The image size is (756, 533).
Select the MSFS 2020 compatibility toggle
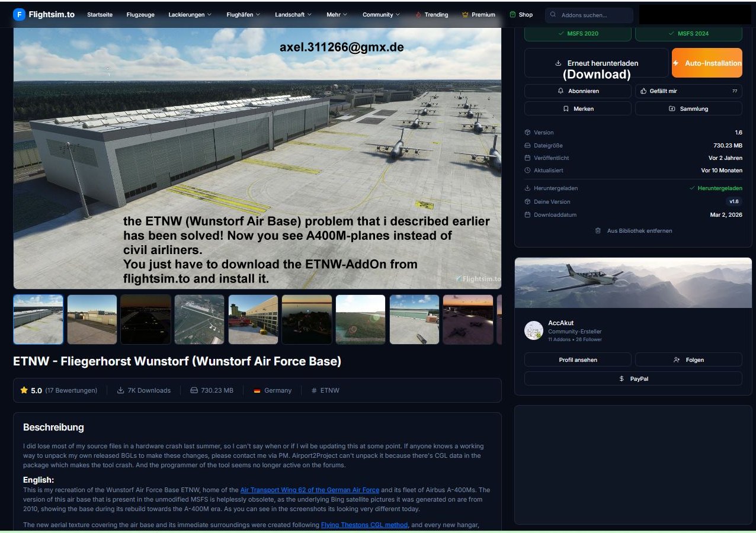pos(578,34)
